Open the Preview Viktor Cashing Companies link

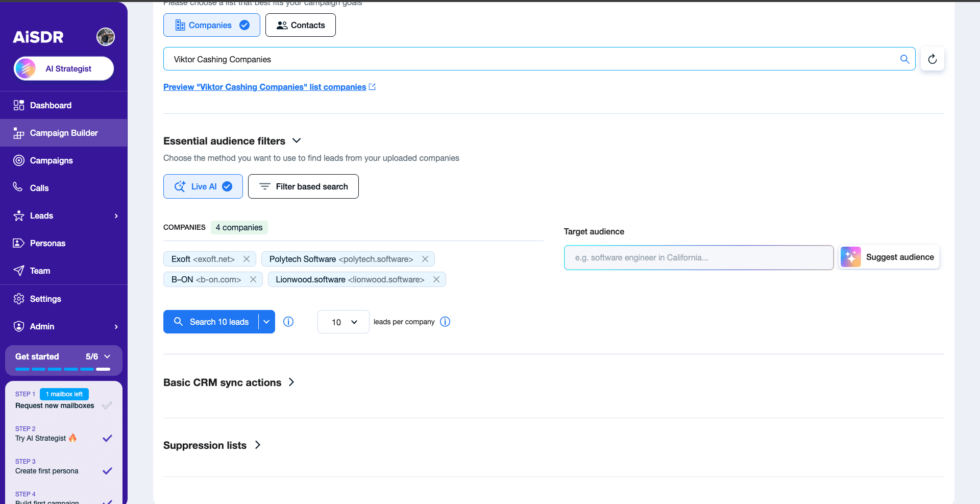tap(265, 87)
